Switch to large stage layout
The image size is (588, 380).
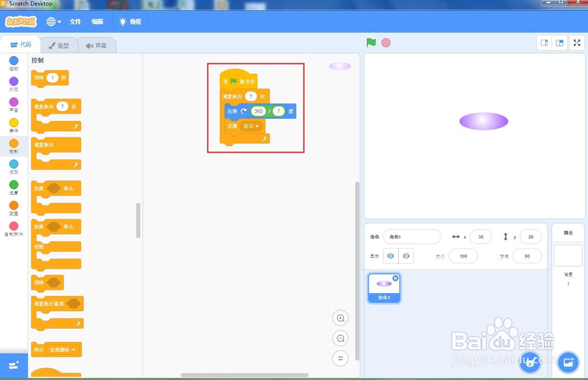pyautogui.click(x=559, y=43)
